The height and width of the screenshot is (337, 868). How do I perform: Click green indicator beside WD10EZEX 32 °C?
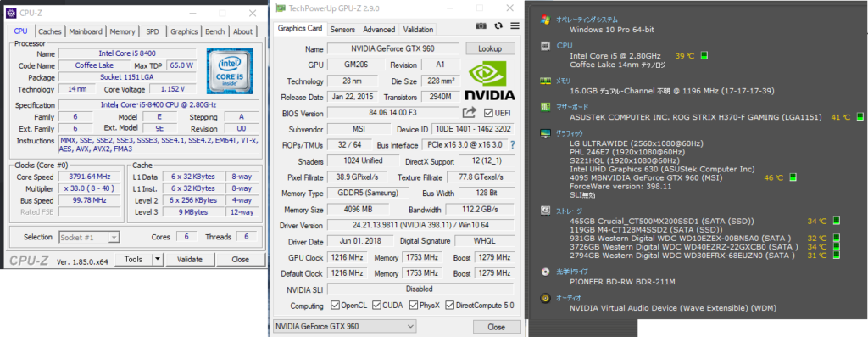coord(836,238)
